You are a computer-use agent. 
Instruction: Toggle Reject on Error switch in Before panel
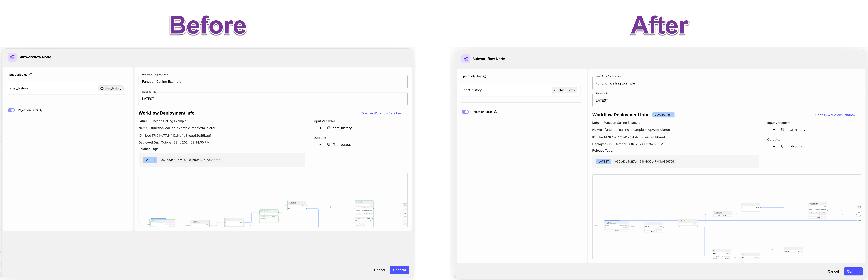tap(11, 110)
